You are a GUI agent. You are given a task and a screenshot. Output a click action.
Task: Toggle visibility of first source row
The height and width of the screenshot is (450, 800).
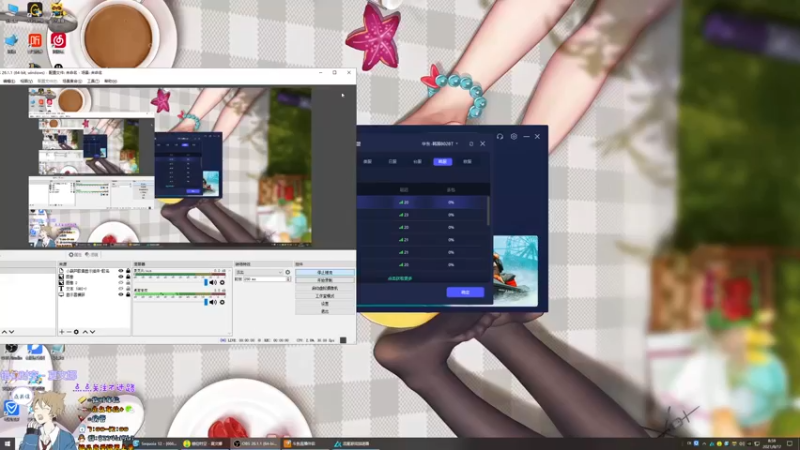[121, 271]
